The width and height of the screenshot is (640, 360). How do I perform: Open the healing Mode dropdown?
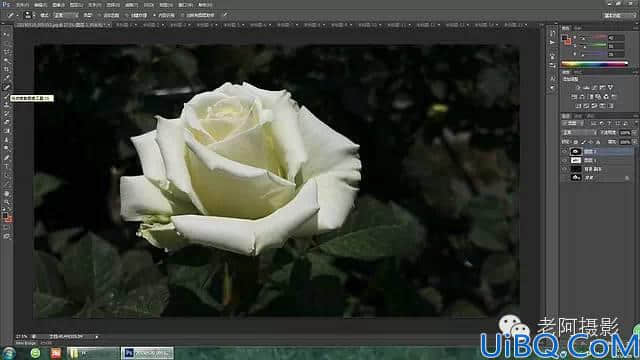tap(65, 15)
